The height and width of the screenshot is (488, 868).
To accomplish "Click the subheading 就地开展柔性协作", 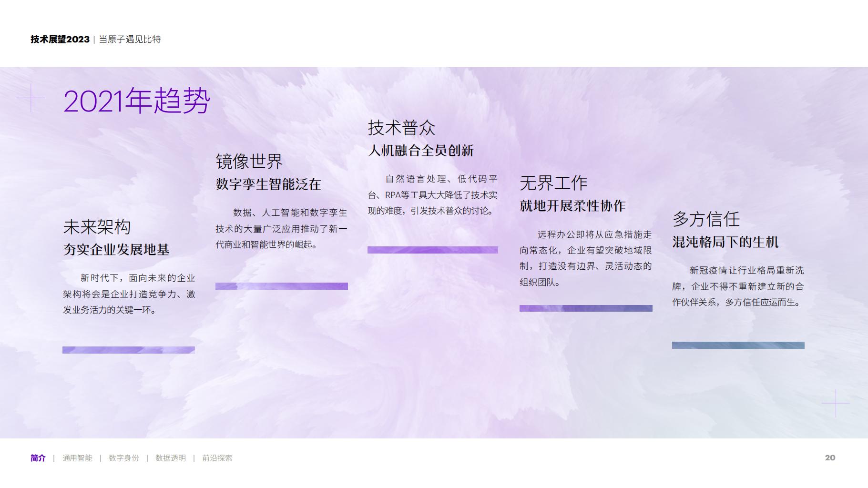I will coord(572,206).
